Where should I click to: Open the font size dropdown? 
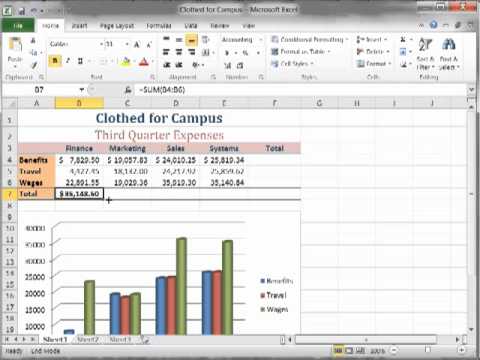tap(127, 44)
